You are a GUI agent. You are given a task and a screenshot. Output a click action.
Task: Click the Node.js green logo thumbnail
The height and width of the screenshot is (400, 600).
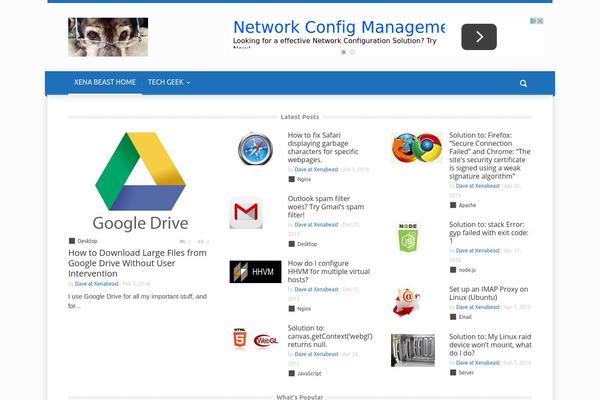click(408, 238)
